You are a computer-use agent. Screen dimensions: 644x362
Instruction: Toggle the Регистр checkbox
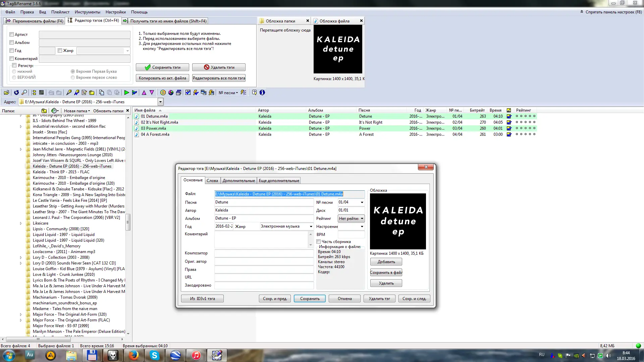pos(14,65)
